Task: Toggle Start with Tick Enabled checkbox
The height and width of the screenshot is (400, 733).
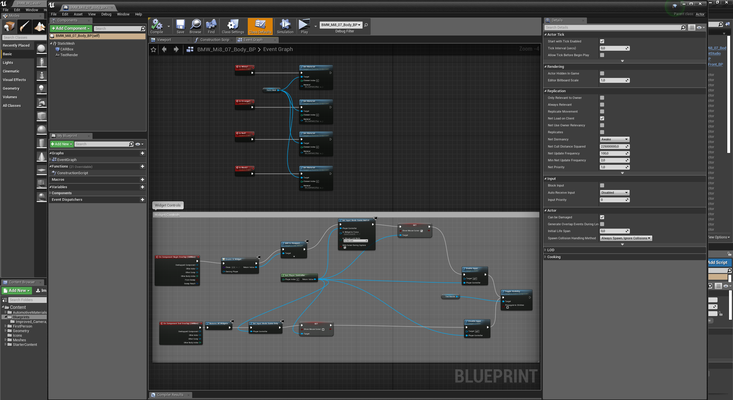Action: 601,41
